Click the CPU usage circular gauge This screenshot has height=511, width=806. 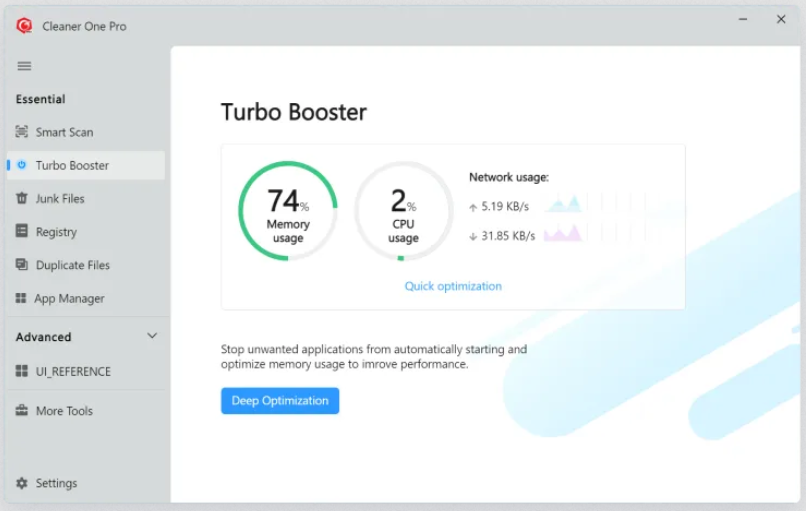click(x=404, y=211)
